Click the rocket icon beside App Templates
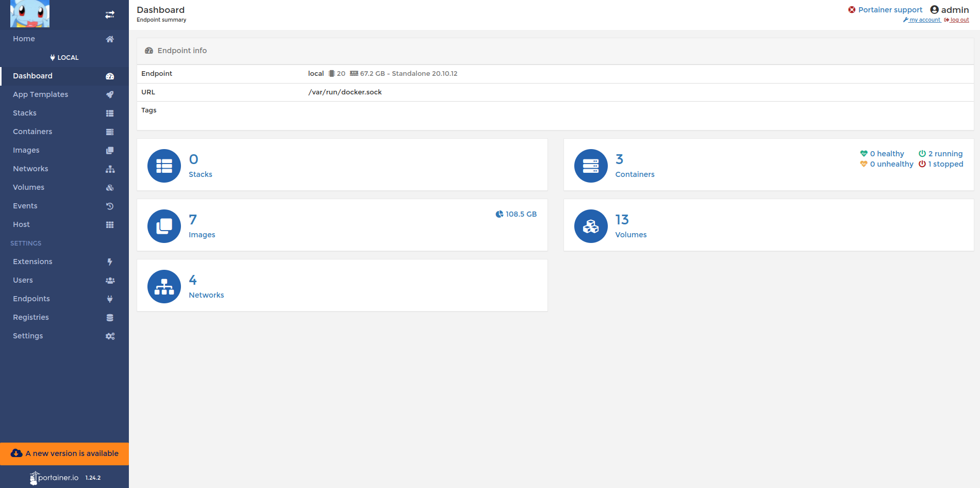The width and height of the screenshot is (980, 488). click(x=110, y=94)
